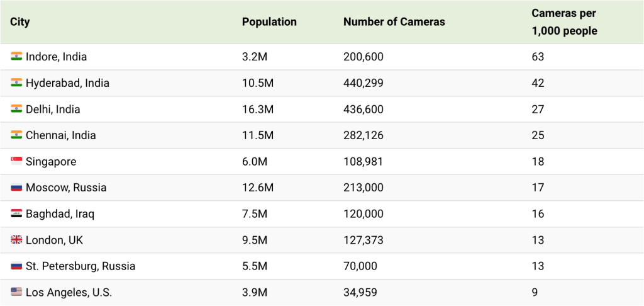Click St. Petersburg's 5.5M population value

[x=255, y=266]
